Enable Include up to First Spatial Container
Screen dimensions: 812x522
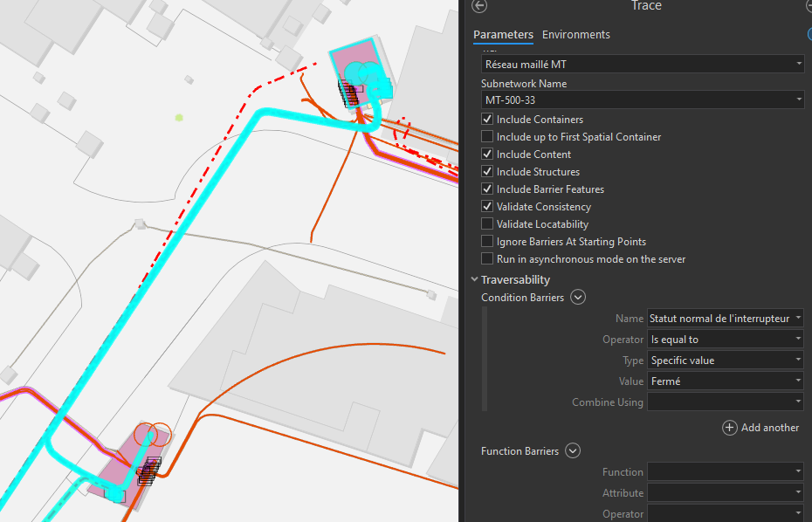click(x=486, y=136)
